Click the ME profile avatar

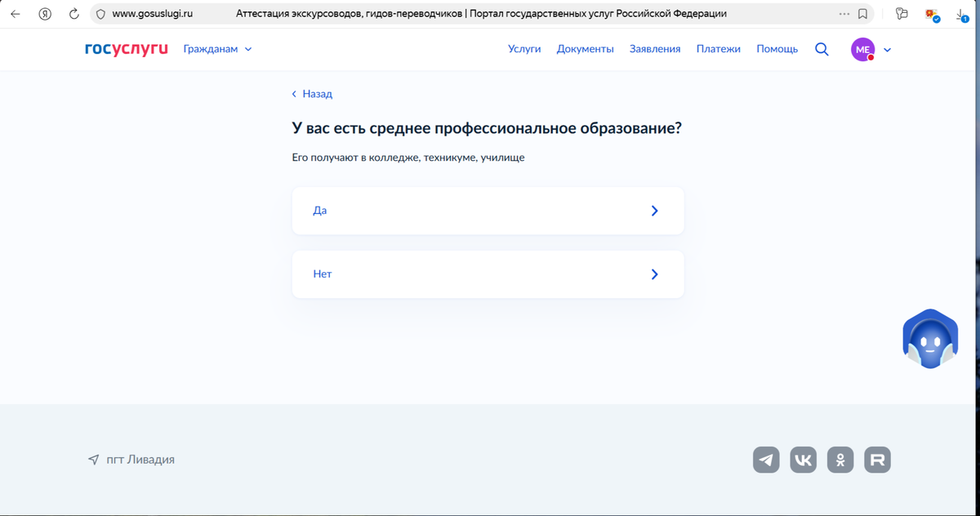click(862, 49)
